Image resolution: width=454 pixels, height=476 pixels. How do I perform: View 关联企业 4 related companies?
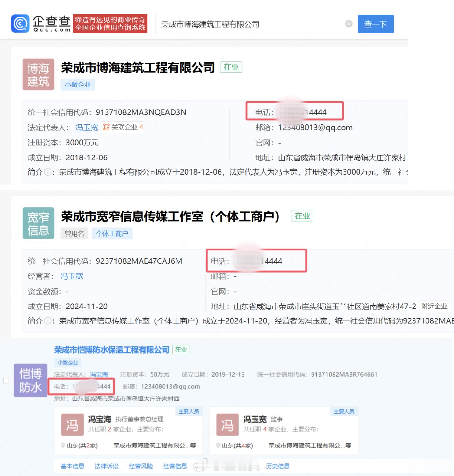pyautogui.click(x=123, y=127)
